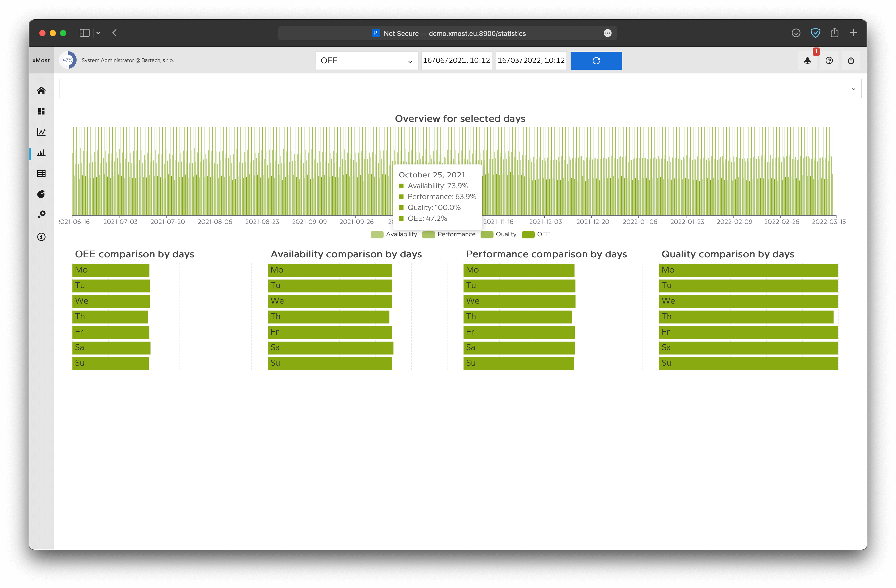The image size is (896, 588).
Task: Toggle Performance series in chart legend
Action: 449,234
